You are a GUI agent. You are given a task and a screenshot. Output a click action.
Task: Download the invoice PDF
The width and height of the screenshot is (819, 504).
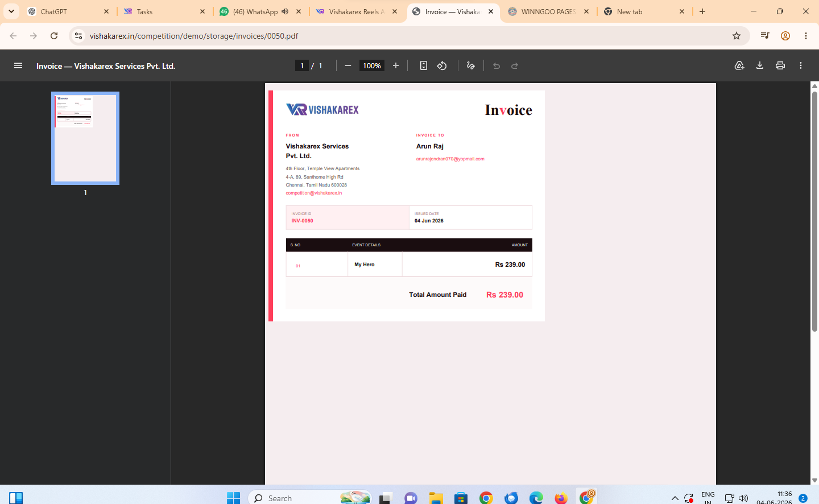[x=760, y=65]
